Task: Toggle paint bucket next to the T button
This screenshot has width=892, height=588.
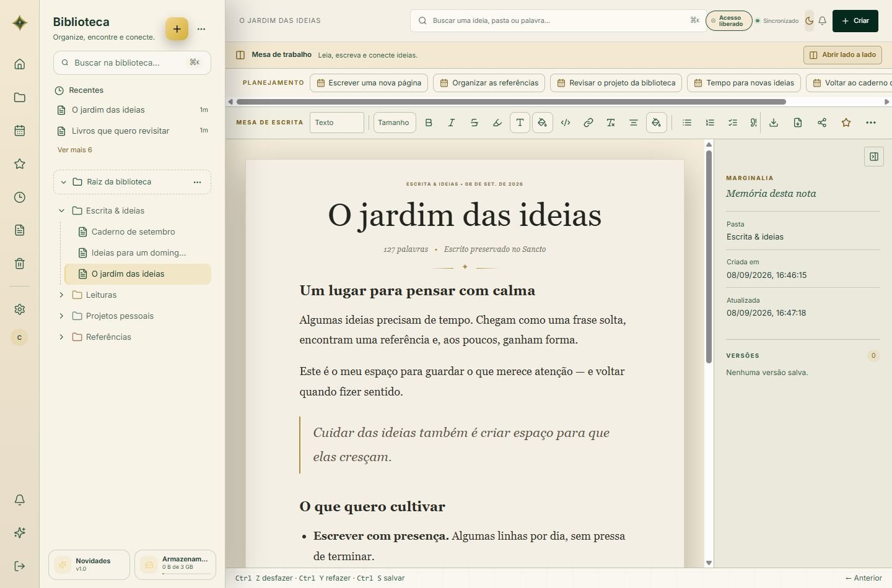Action: 543,123
